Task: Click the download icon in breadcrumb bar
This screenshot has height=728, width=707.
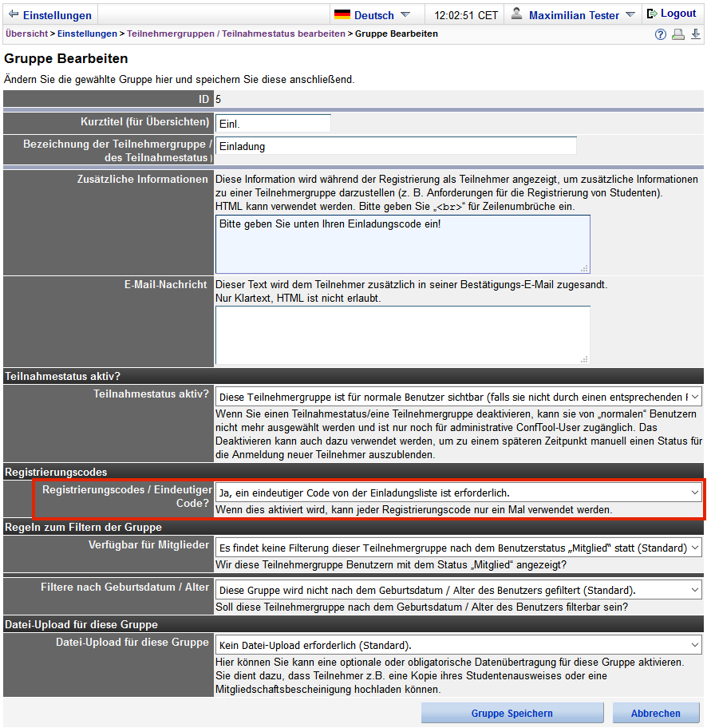Action: pyautogui.click(x=695, y=34)
